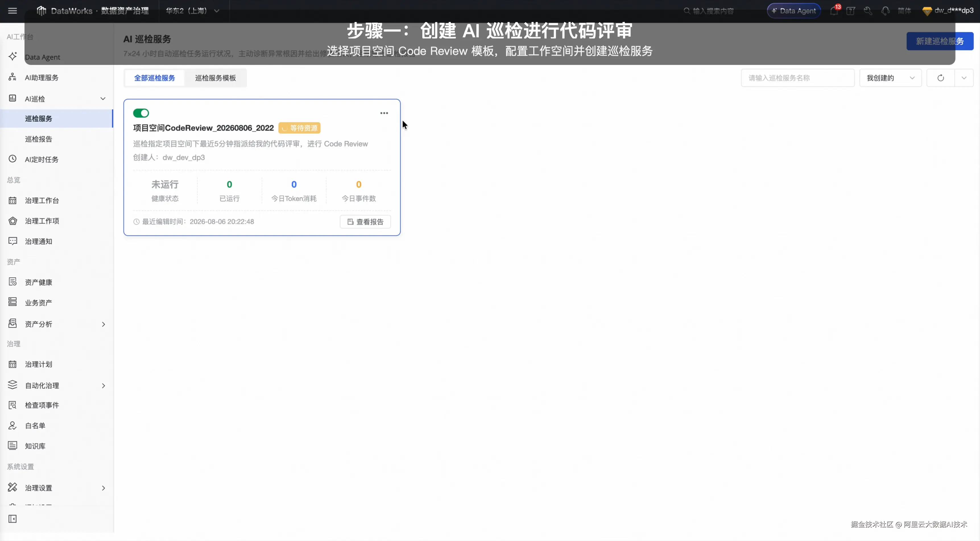Click the AI助理服务 sidebar icon
Image resolution: width=980 pixels, height=541 pixels.
point(13,77)
